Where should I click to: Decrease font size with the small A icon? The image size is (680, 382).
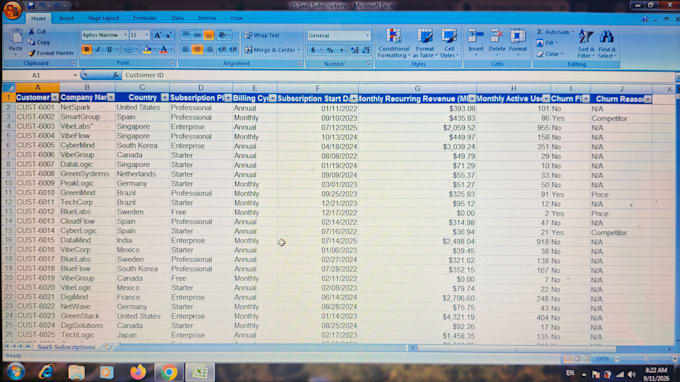click(168, 35)
